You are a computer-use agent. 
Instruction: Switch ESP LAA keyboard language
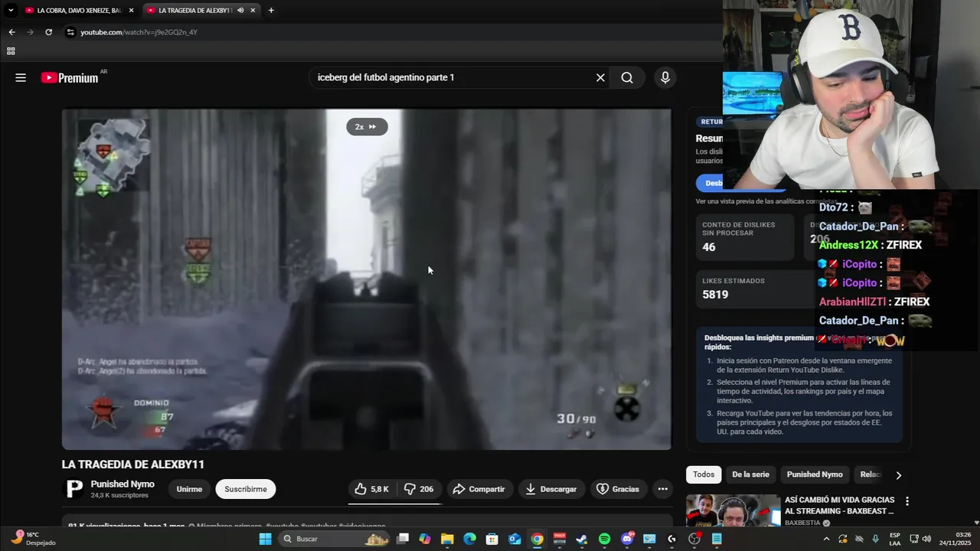coord(895,539)
